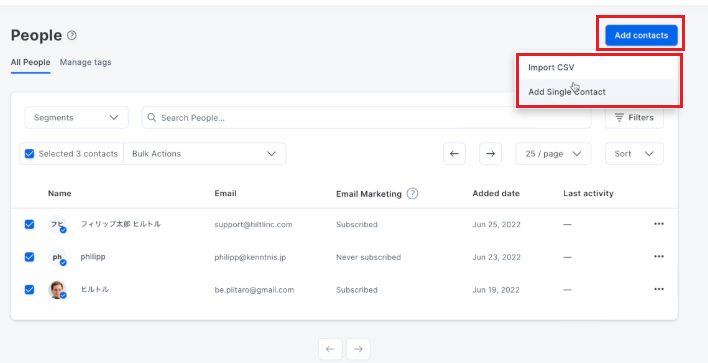Click the bottom pagination previous arrow

click(x=330, y=349)
